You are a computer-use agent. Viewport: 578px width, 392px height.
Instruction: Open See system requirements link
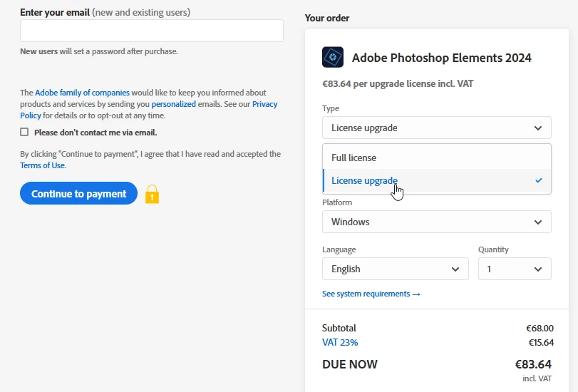371,294
